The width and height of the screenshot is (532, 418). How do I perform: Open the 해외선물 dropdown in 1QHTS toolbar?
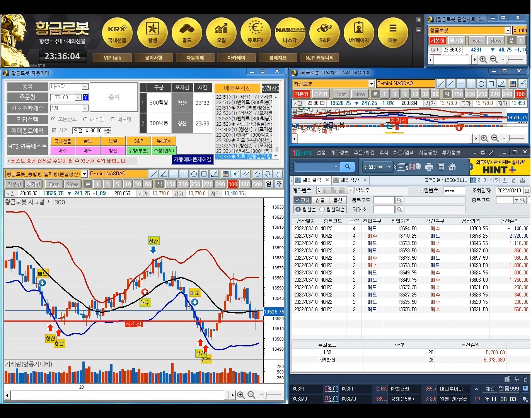tap(377, 167)
